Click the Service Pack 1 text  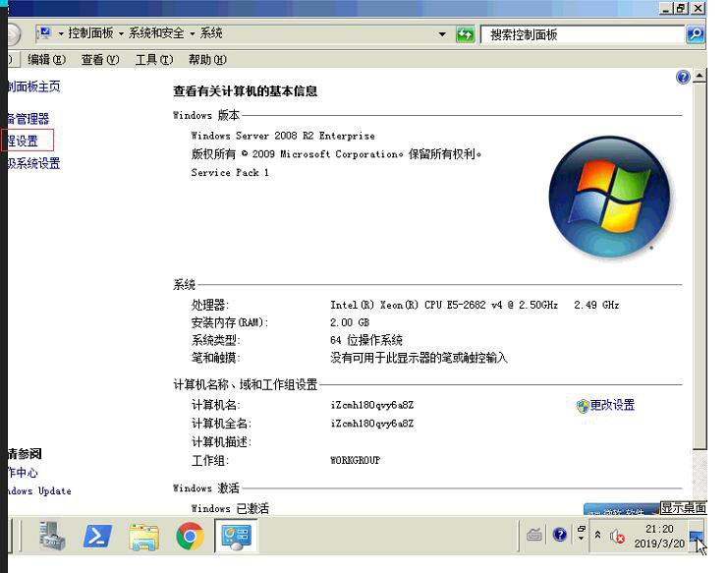click(x=230, y=173)
